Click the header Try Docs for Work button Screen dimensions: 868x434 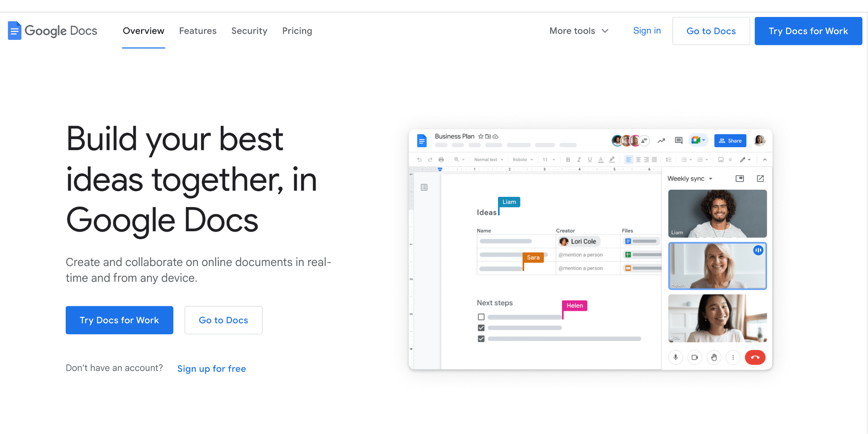click(808, 31)
